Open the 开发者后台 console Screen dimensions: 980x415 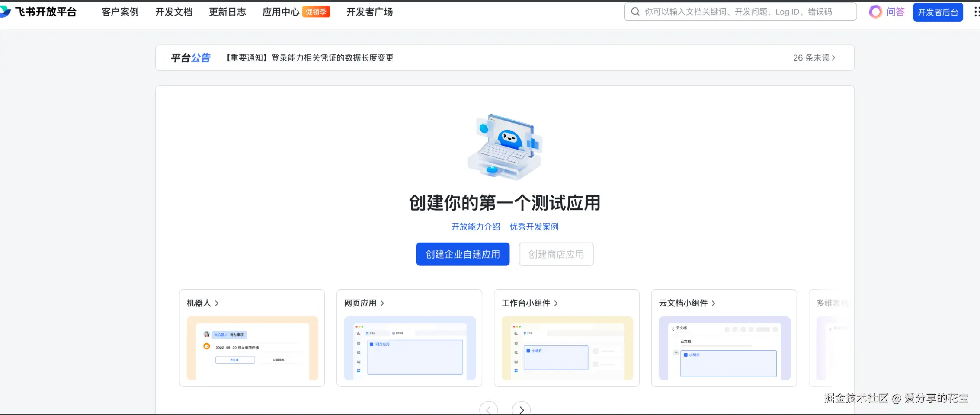coord(938,12)
